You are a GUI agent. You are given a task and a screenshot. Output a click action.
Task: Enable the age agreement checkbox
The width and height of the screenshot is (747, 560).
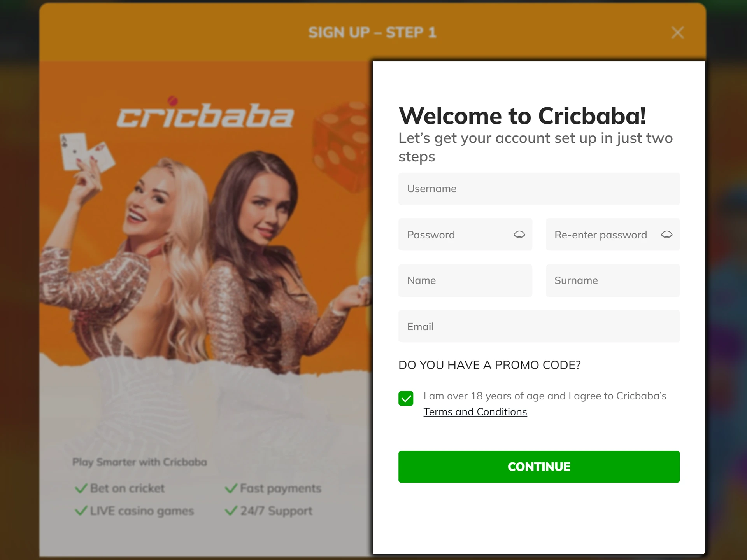[x=406, y=397]
